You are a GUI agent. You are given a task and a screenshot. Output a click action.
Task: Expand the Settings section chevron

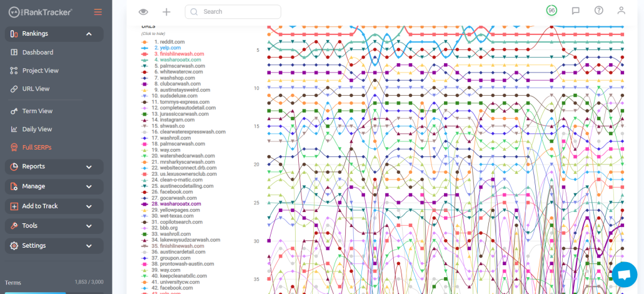click(89, 245)
